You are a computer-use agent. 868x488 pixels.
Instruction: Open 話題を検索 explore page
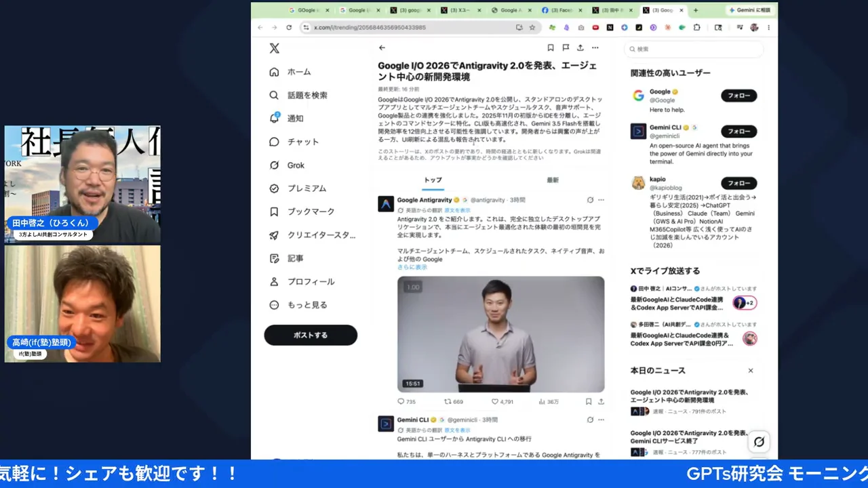298,95
